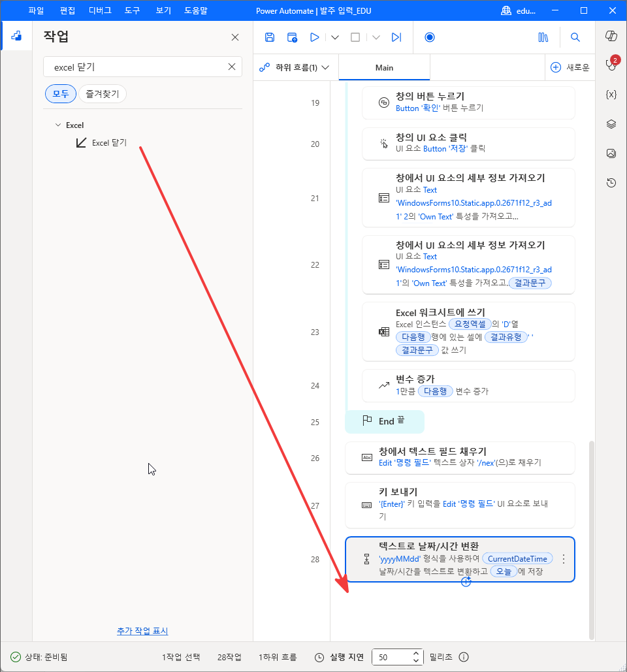This screenshot has height=672, width=627.
Task: Click the run delay value field
Action: [x=391, y=657]
